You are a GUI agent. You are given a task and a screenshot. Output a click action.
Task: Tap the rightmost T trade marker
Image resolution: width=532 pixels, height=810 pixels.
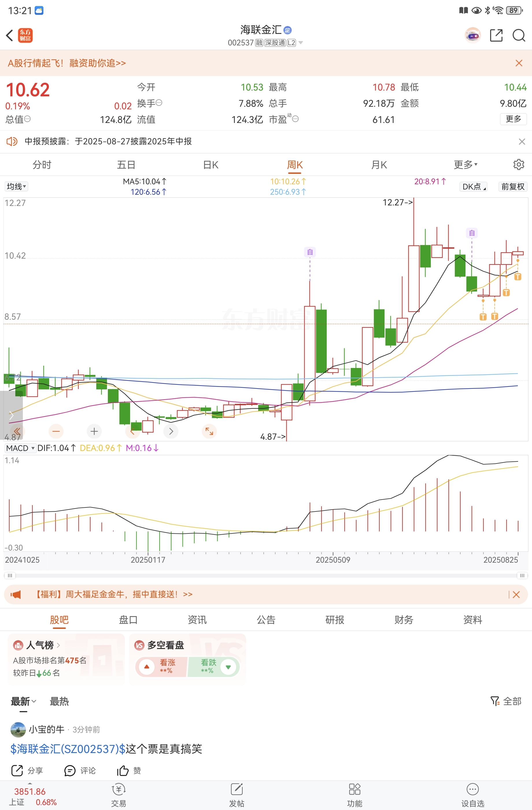pos(518,276)
